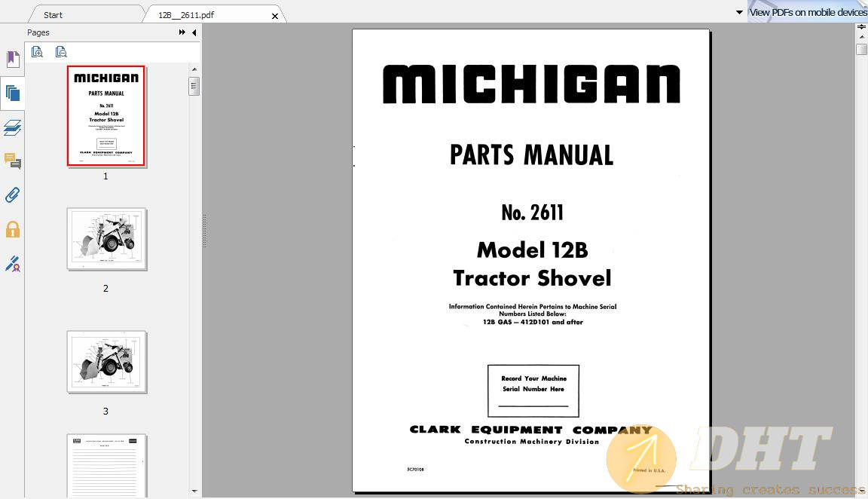Click the Model 12B text
The image size is (868, 499).
click(533, 249)
